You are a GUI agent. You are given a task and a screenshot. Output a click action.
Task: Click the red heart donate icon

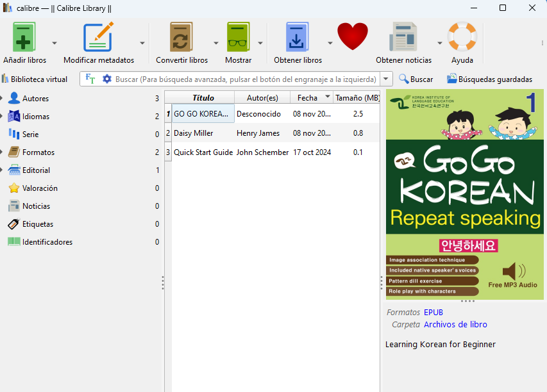coord(353,37)
